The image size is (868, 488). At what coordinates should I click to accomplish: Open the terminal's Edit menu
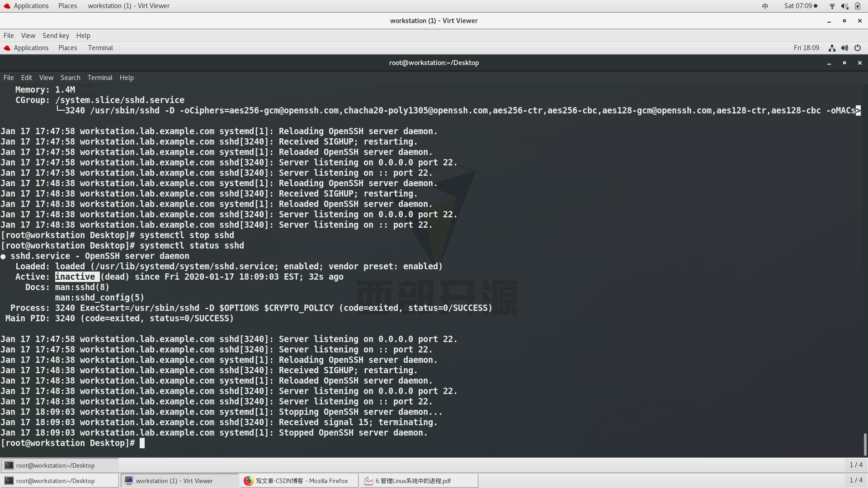click(x=26, y=78)
